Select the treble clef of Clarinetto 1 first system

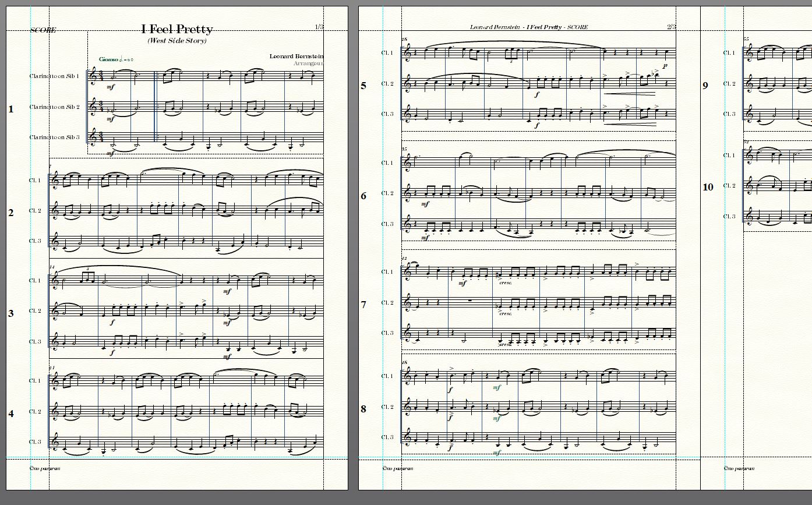click(93, 76)
